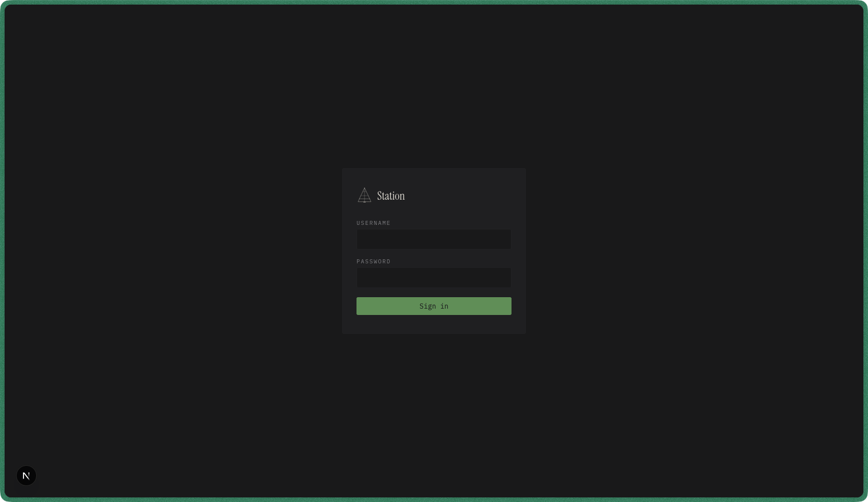Click the Station heading text
Viewport: 868px width, 502px height.
click(391, 196)
